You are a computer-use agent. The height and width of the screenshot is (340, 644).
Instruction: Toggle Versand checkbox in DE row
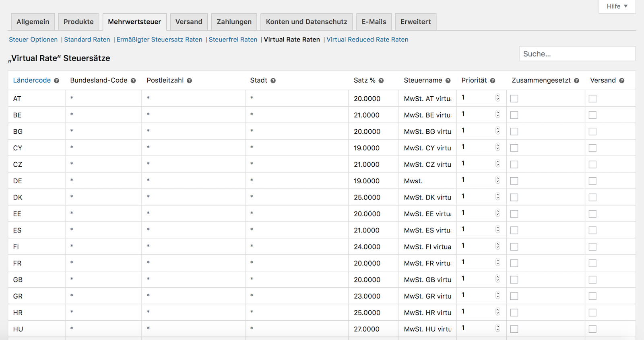[x=592, y=181]
